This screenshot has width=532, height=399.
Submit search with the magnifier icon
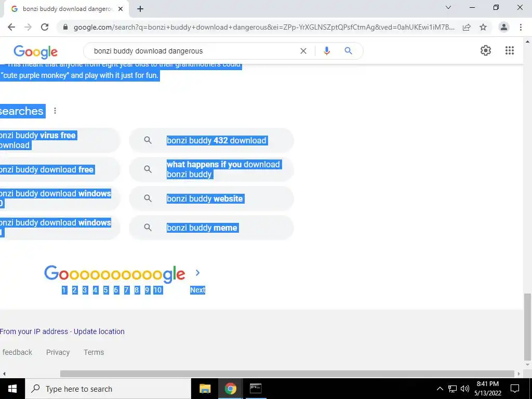348,51
